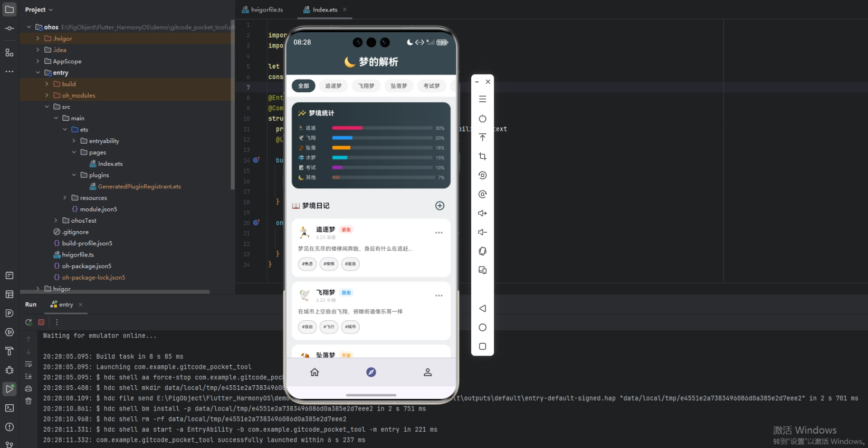The width and height of the screenshot is (868, 448).
Task: Expand the oh_modules folder
Action: pyautogui.click(x=46, y=96)
